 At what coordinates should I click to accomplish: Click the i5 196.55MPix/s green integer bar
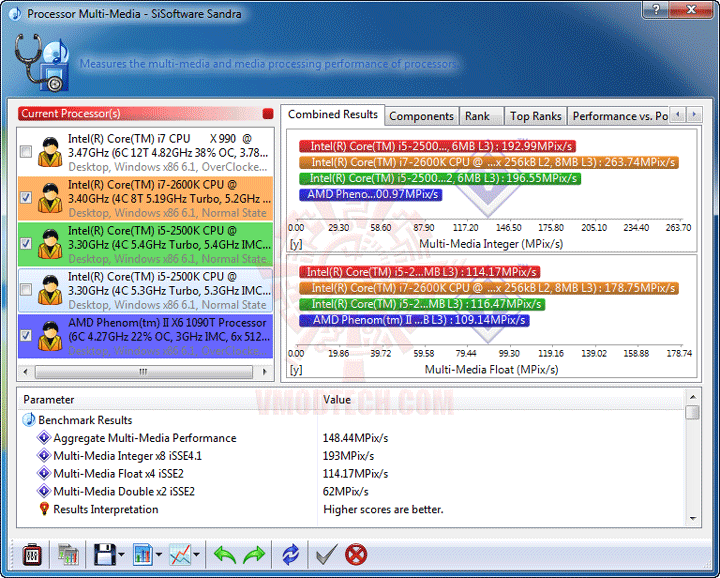tap(440, 179)
